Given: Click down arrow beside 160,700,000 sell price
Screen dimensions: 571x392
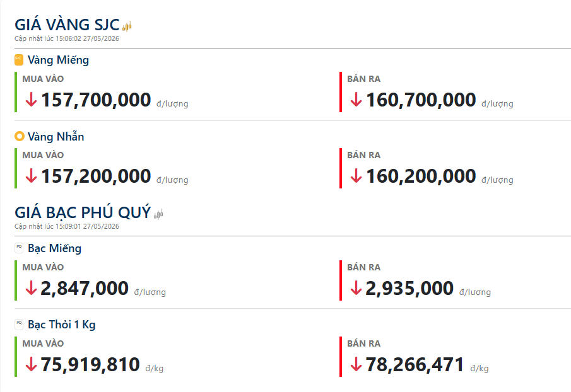Looking at the screenshot, I should coord(356,100).
